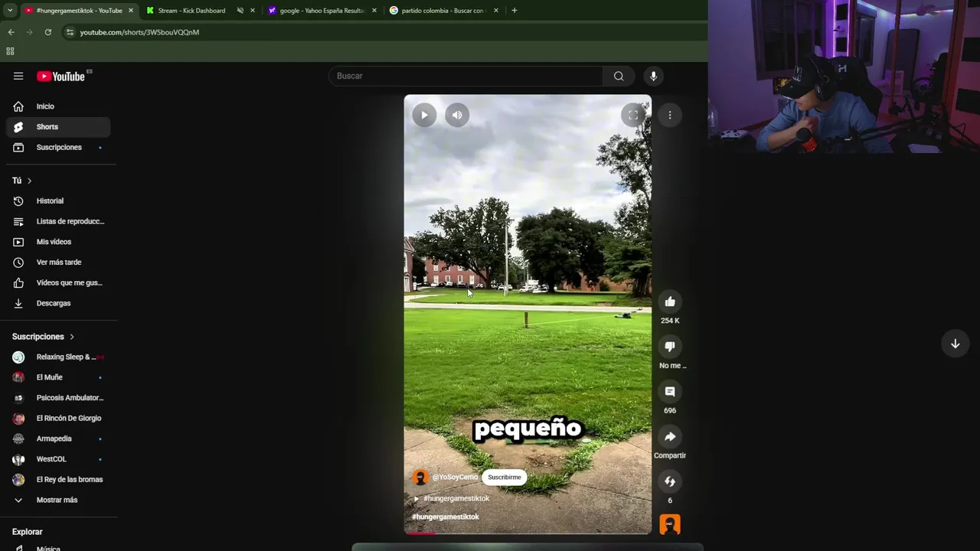Viewport: 980px width, 551px height.
Task: Go to the next Short with down arrow
Action: point(955,344)
